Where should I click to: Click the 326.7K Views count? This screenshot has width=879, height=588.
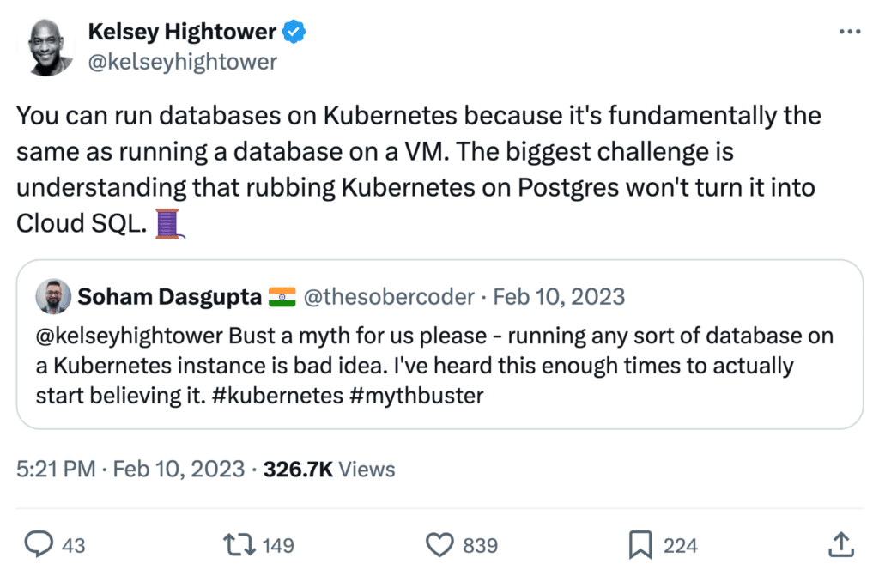330,470
